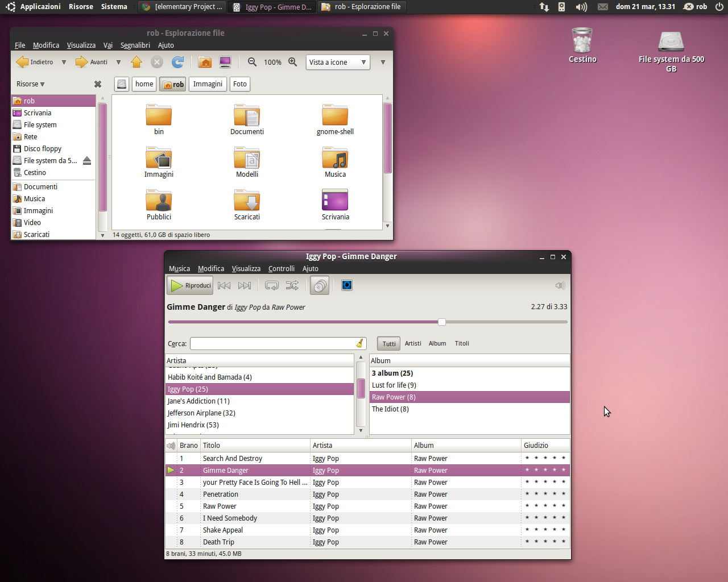Click the Riproduci play button in Rhythmbox
The height and width of the screenshot is (582, 728).
(x=190, y=285)
